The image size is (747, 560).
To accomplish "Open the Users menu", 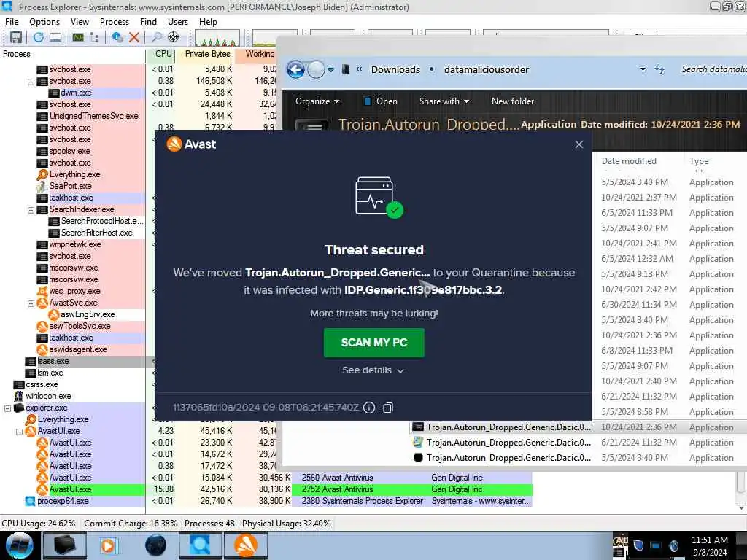I will pos(178,22).
